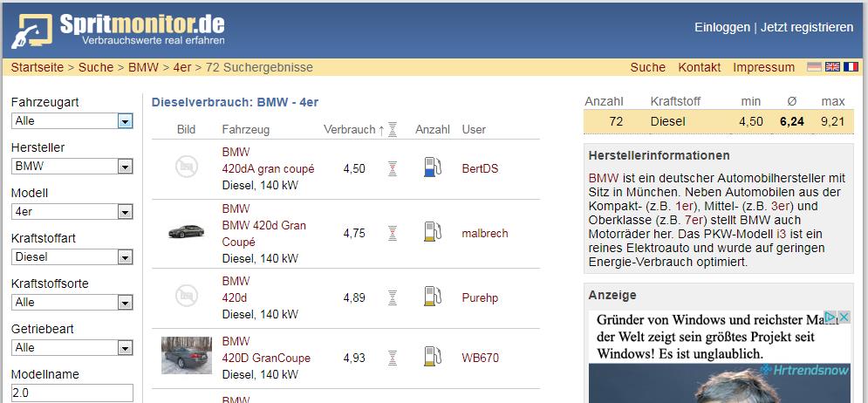This screenshot has width=868, height=403.
Task: Open the malbrech car thumbnail
Action: (x=186, y=231)
